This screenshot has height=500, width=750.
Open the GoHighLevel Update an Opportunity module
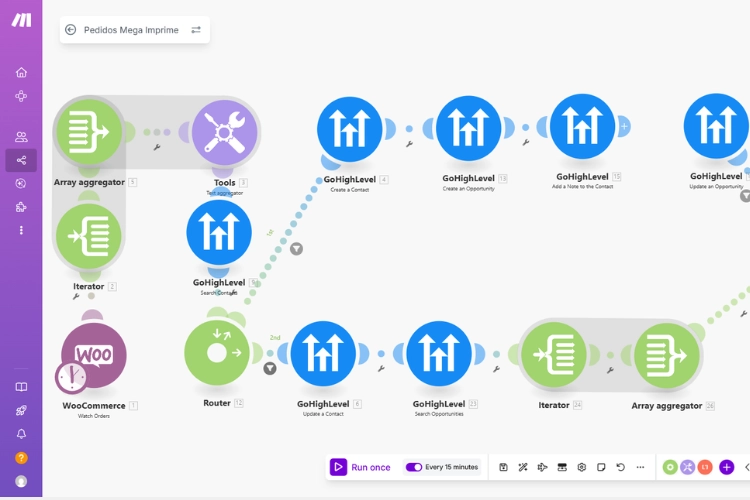point(716,126)
